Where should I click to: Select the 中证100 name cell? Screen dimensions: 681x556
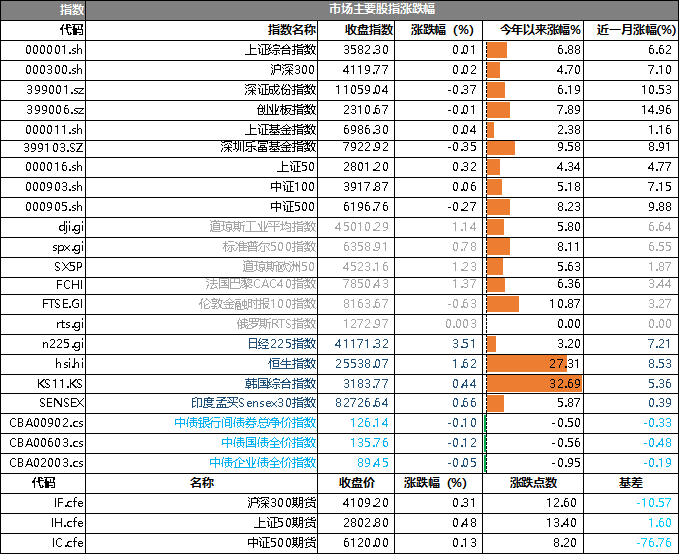click(x=202, y=187)
